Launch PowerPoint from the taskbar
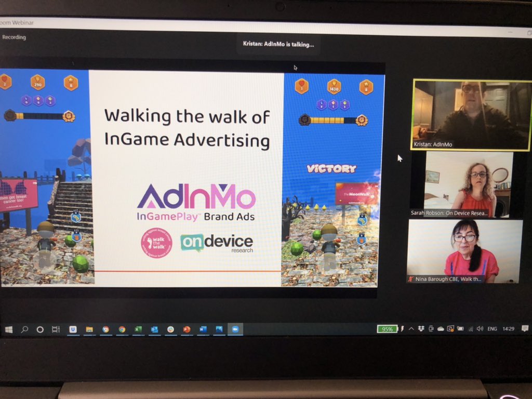This screenshot has width=532, height=399. coord(187,328)
